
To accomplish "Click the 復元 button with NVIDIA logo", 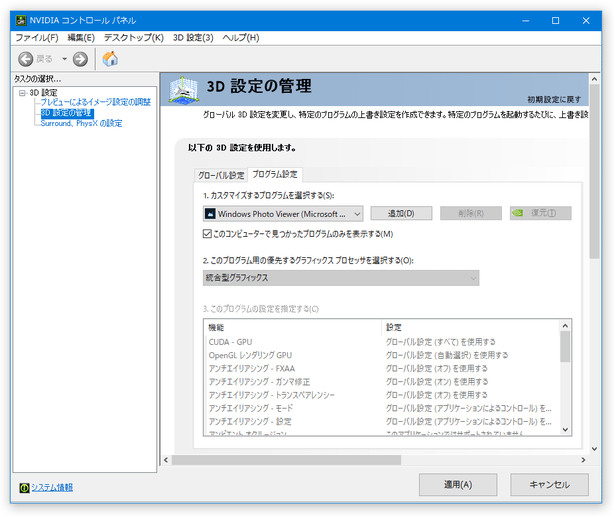I will [540, 213].
